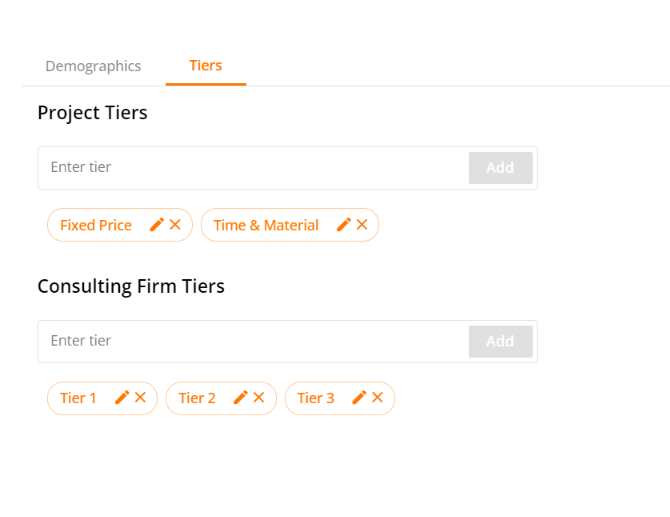Click the Tier 3 chip label
Image resolution: width=670 pixels, height=517 pixels.
coord(315,398)
